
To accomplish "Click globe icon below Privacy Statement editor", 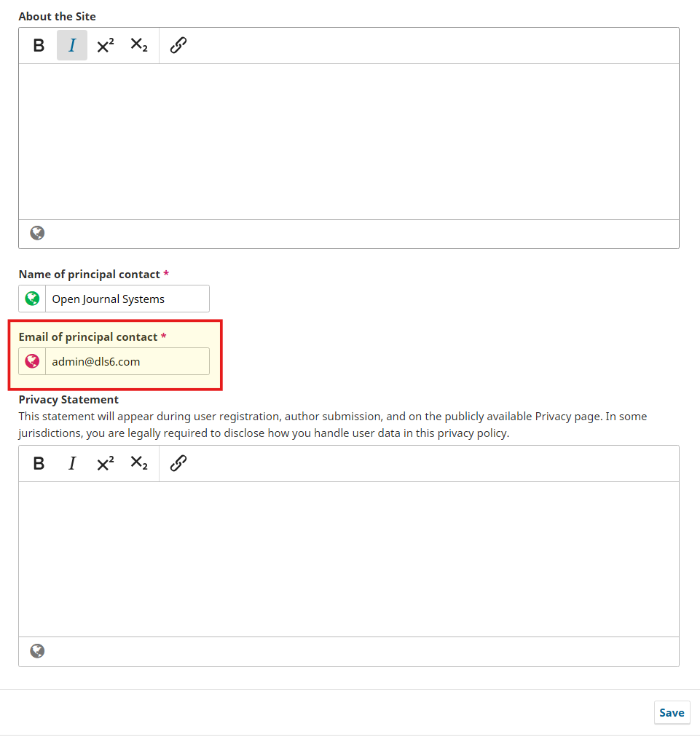I will coord(37,651).
